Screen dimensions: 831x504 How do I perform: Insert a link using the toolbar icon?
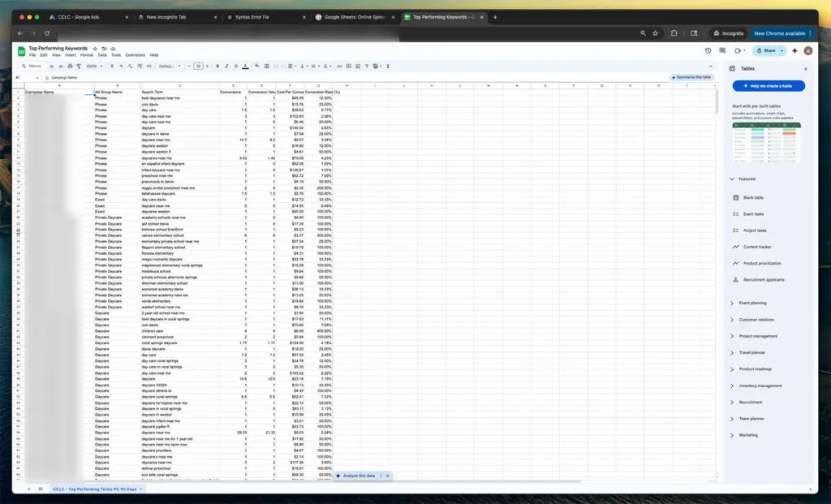pos(339,65)
